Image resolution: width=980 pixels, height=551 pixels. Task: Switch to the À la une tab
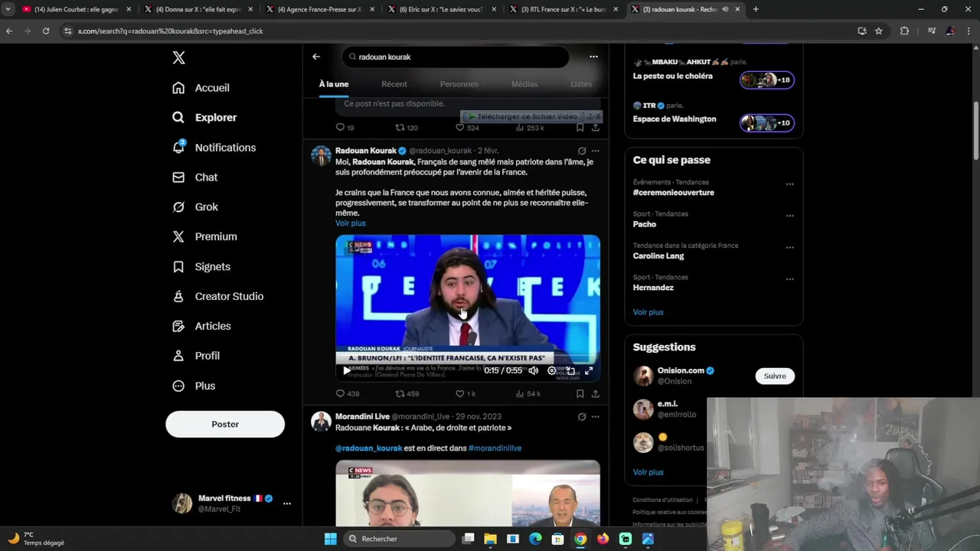(x=334, y=84)
